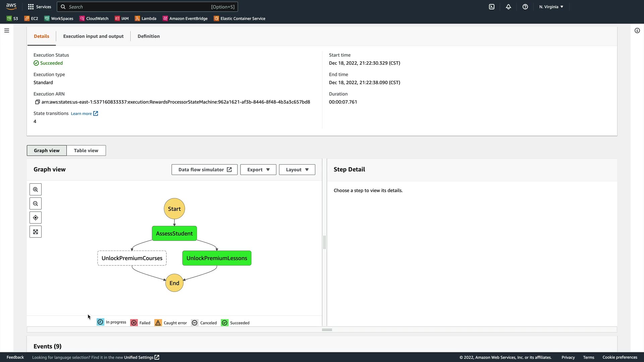This screenshot has width=644, height=362.
Task: Open Execution input and output tab
Action: click(93, 36)
